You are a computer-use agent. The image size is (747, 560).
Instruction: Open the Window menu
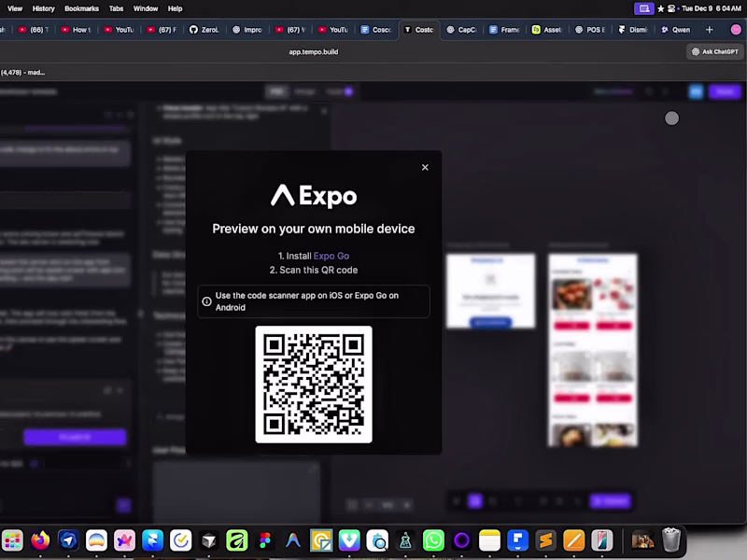146,8
